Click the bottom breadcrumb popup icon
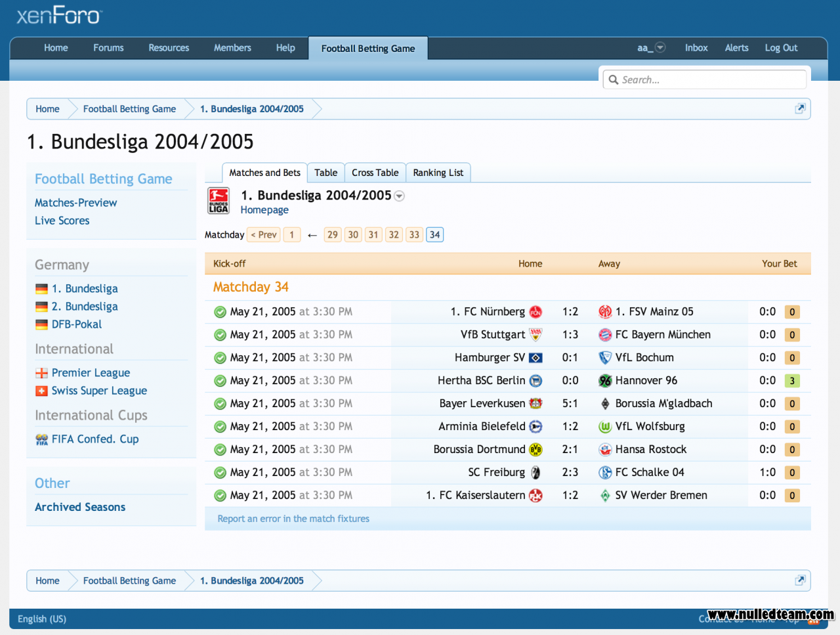The image size is (840, 635). point(800,580)
